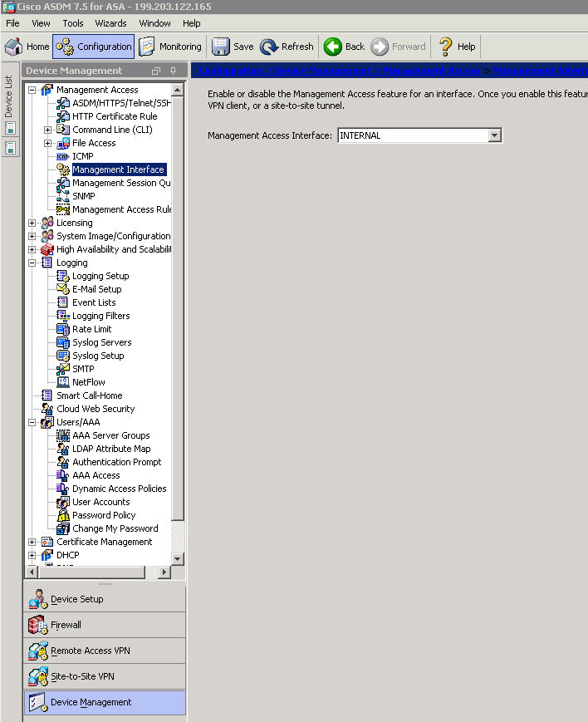588x722 pixels.
Task: Select Management Session Quota item
Action: point(121,184)
